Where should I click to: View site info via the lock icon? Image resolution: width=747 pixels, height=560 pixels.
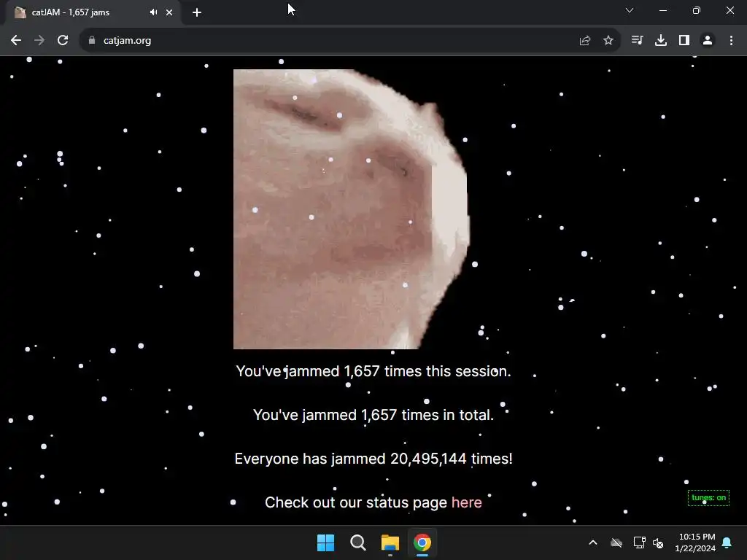[92, 41]
